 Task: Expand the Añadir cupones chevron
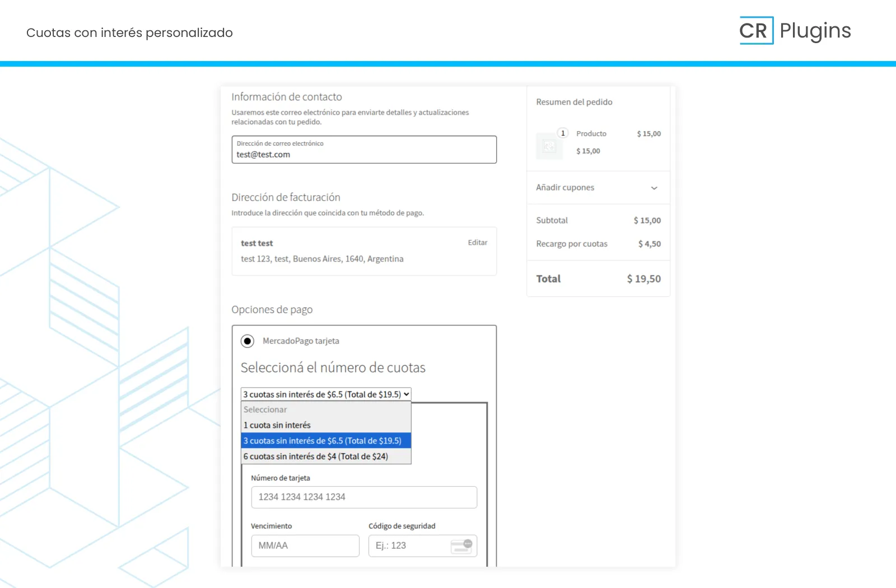point(654,188)
